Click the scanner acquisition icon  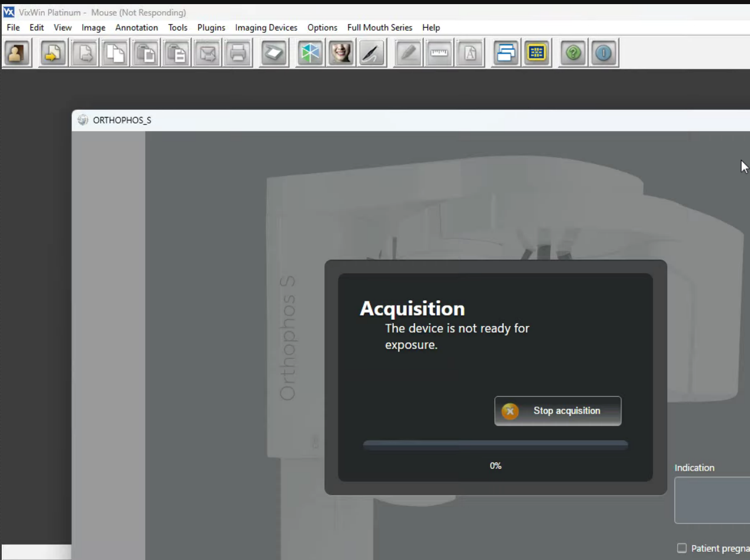(274, 53)
